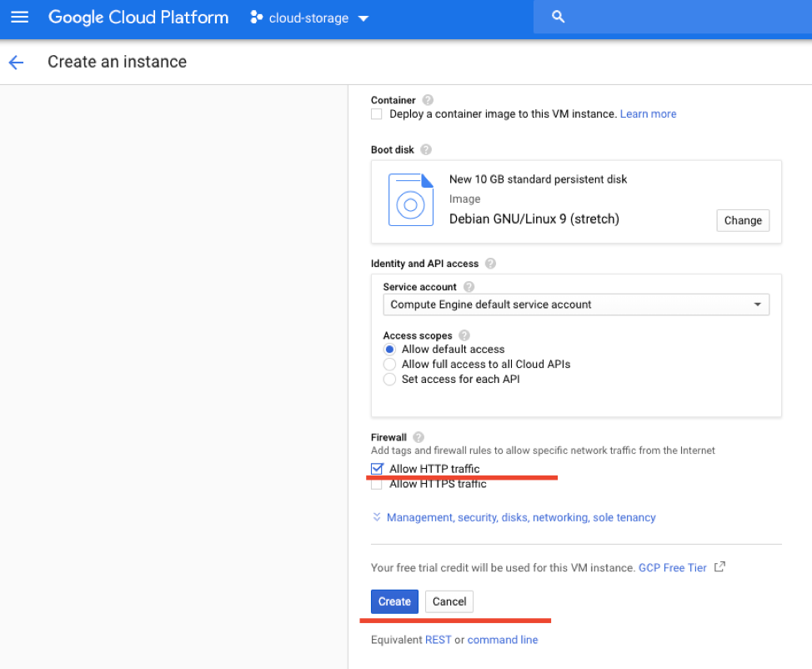Open the Service account dropdown
812x669 pixels.
575,305
